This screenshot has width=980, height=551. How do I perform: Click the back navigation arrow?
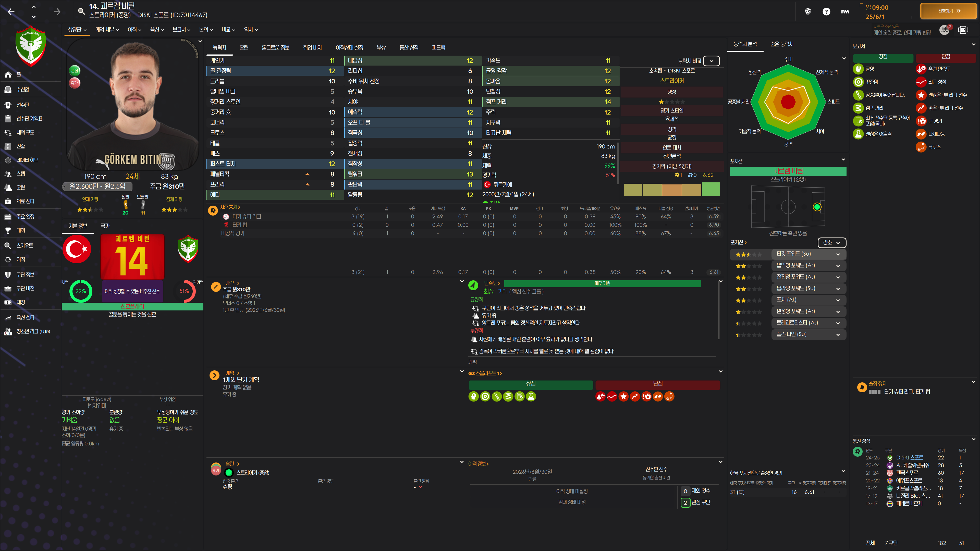click(x=11, y=12)
